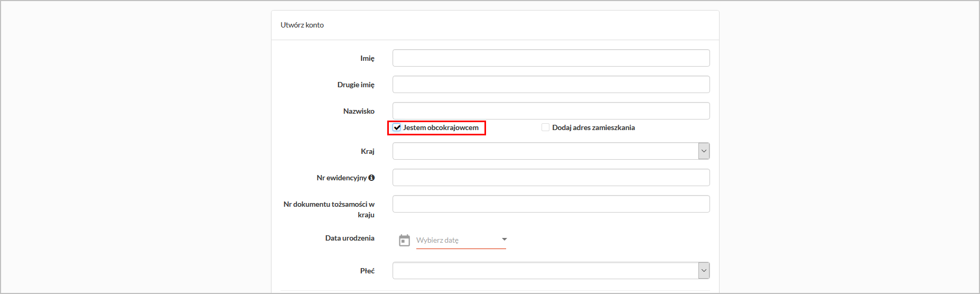The image size is (980, 294).
Task: Click the Kraj field label
Action: pos(367,151)
